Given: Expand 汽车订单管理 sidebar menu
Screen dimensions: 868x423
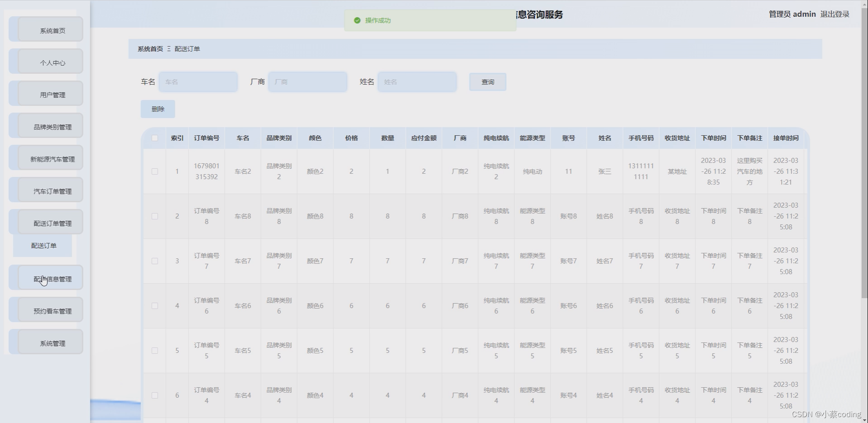Looking at the screenshot, I should (50, 190).
